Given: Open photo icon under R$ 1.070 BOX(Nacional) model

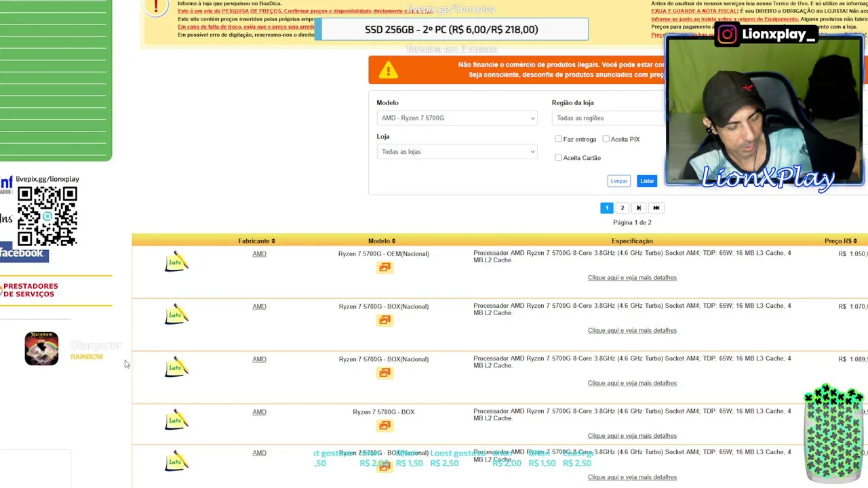Looking at the screenshot, I should pyautogui.click(x=384, y=320).
